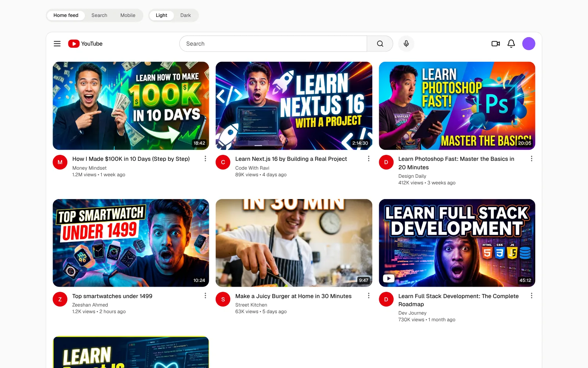Open the notifications bell

point(511,44)
